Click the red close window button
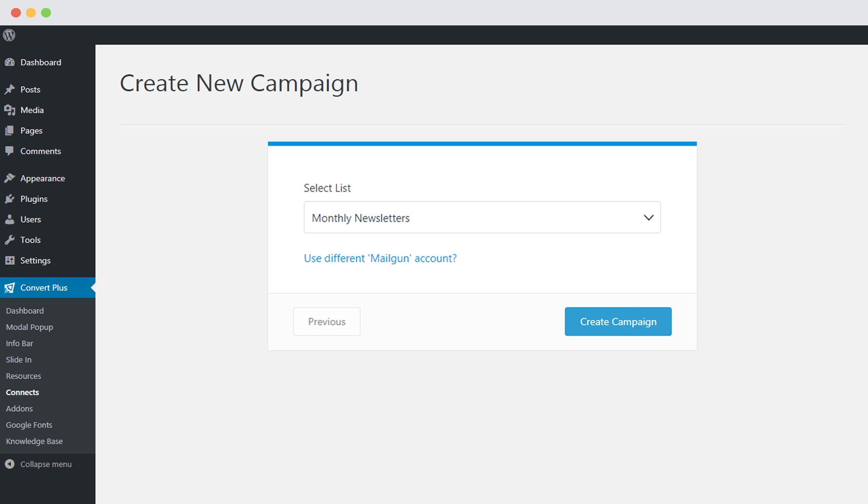Viewport: 868px width, 504px height. pos(16,13)
